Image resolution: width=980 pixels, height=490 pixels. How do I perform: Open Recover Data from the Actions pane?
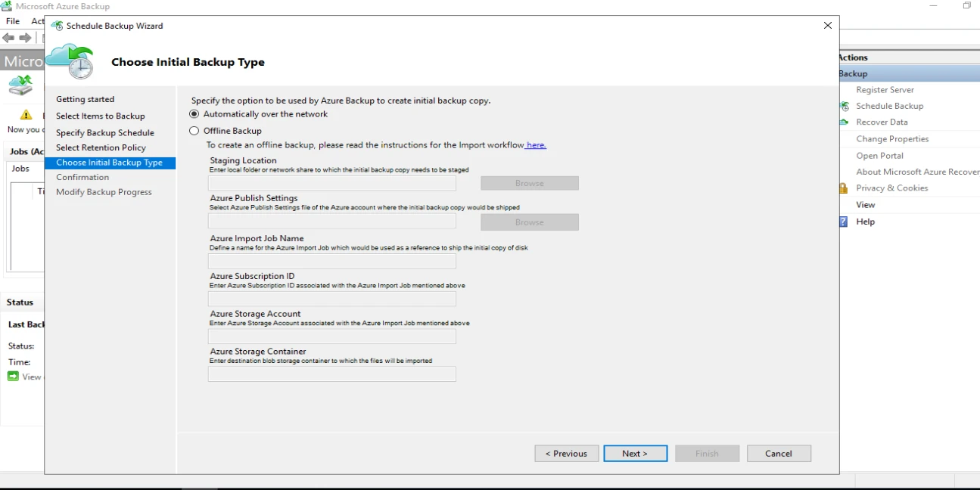882,122
